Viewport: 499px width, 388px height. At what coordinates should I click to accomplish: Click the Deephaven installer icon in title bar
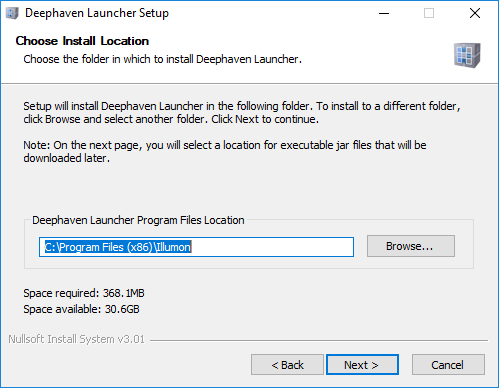12,13
